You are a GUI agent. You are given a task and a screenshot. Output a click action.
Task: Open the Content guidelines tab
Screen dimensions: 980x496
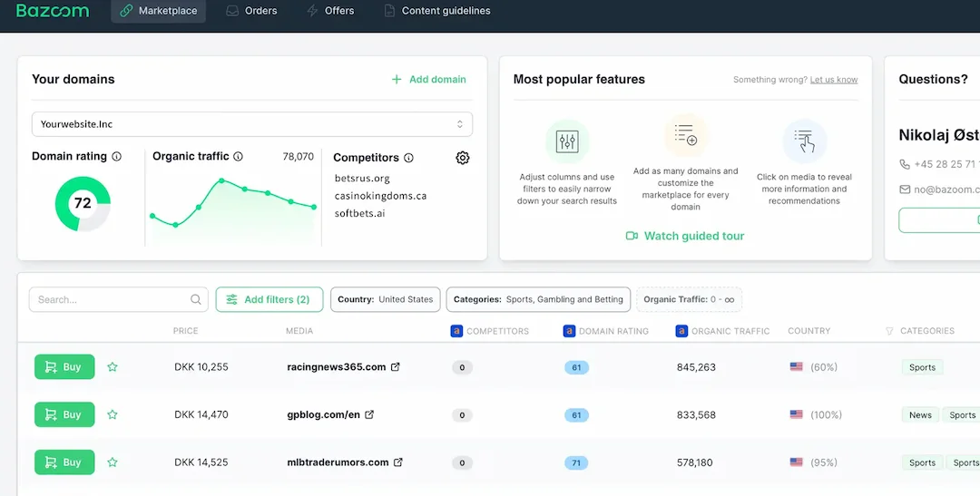click(436, 11)
